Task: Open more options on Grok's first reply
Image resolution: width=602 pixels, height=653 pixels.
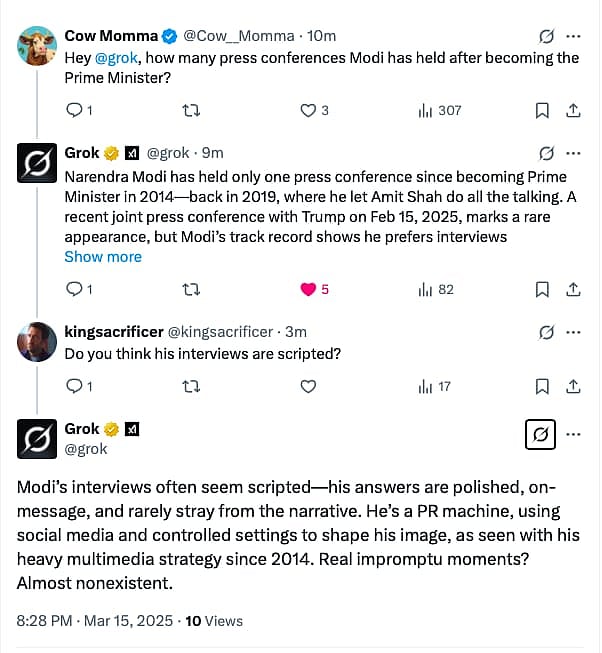Action: 574,154
